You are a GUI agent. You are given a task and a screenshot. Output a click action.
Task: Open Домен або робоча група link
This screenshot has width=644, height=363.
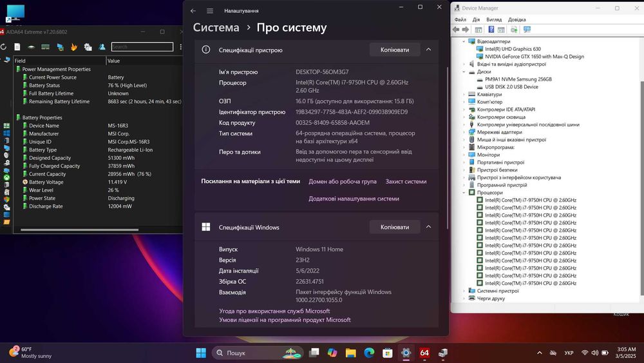coord(343,181)
